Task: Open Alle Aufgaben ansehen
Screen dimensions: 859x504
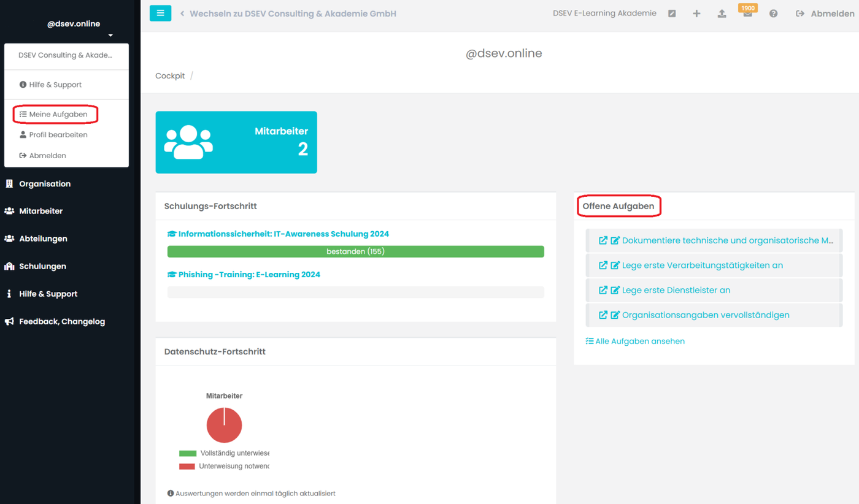Action: click(635, 342)
